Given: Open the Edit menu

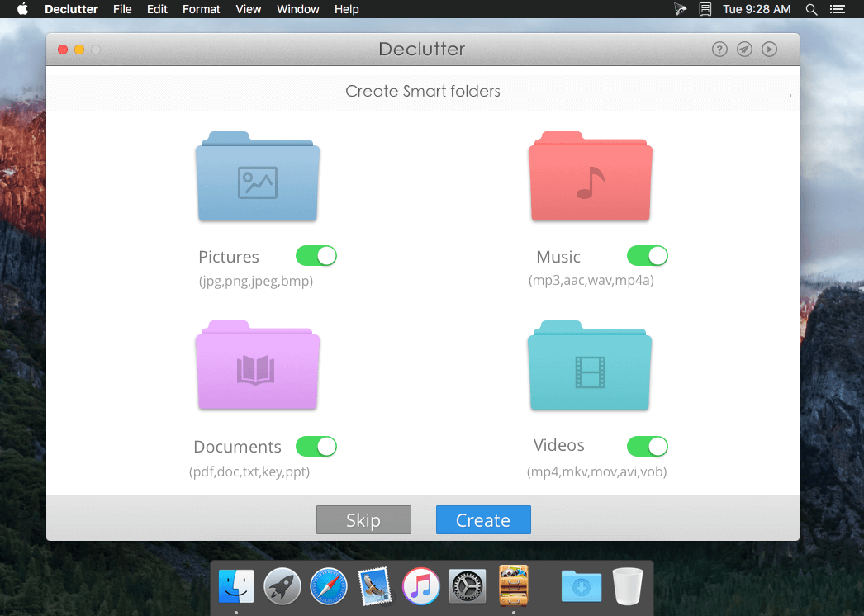Looking at the screenshot, I should click(157, 9).
